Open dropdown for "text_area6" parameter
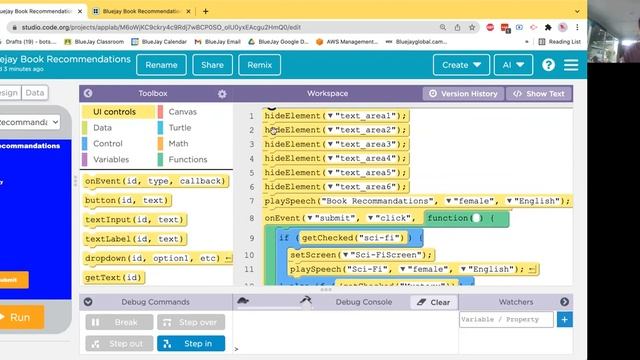Viewport: 640px width, 360px height. click(330, 187)
